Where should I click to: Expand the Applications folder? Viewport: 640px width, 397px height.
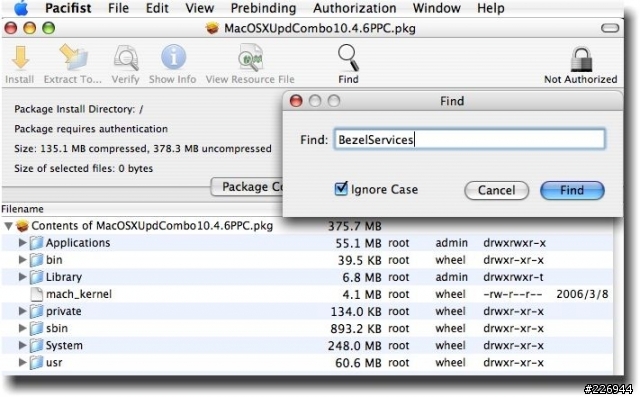(22, 243)
